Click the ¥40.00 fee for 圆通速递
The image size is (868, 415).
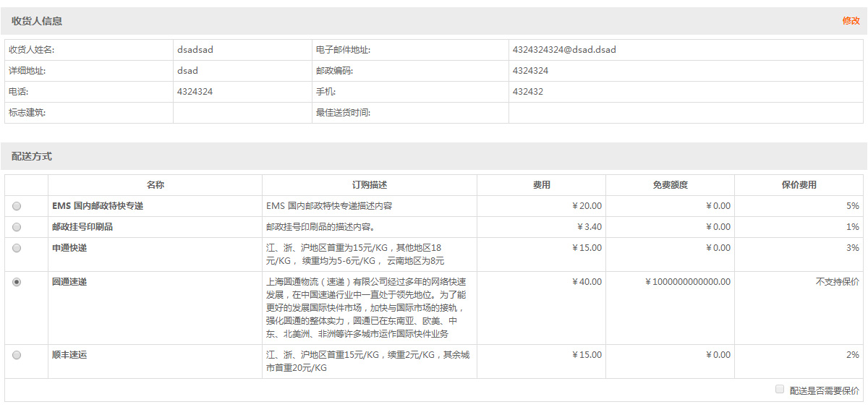587,282
